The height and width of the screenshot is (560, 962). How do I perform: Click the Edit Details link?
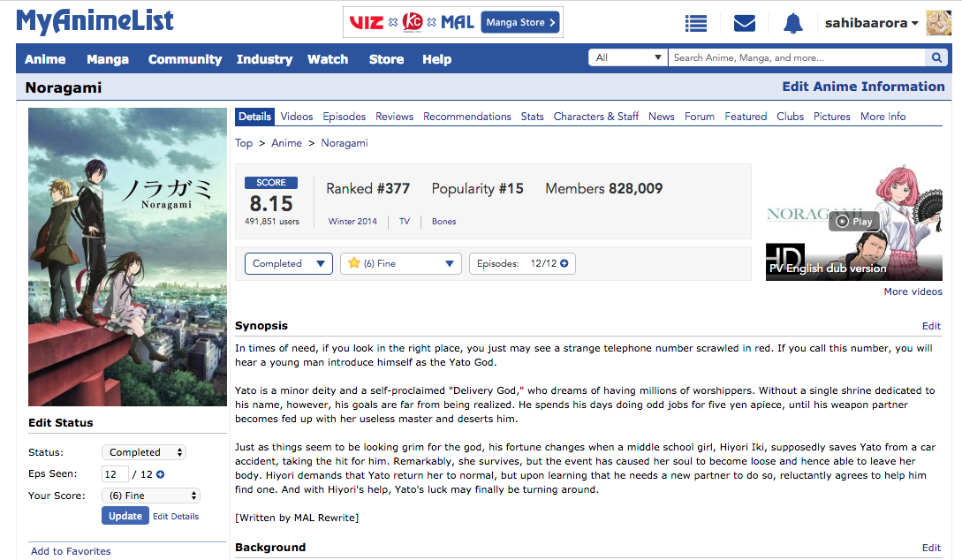176,517
